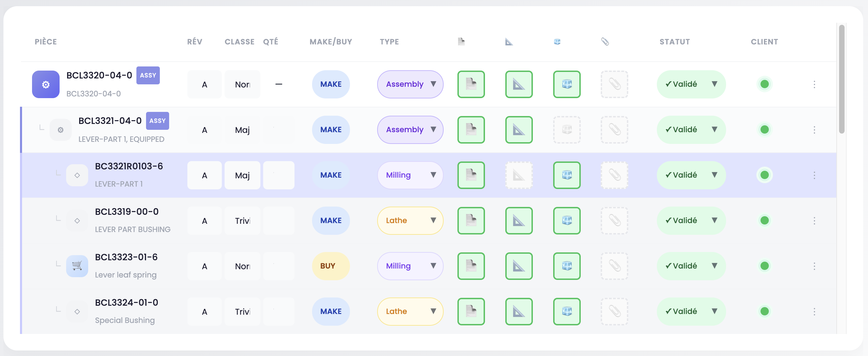This screenshot has width=868, height=356.
Task: Click the shopping cart icon on BCL3323-01-6
Action: click(77, 266)
